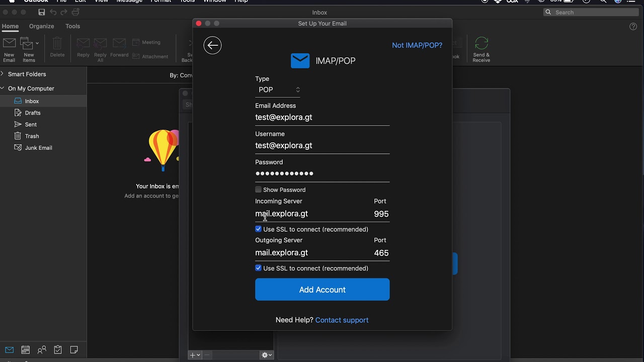Image resolution: width=644 pixels, height=362 pixels.
Task: Uncheck SSL for the outgoing server
Action: point(259,268)
